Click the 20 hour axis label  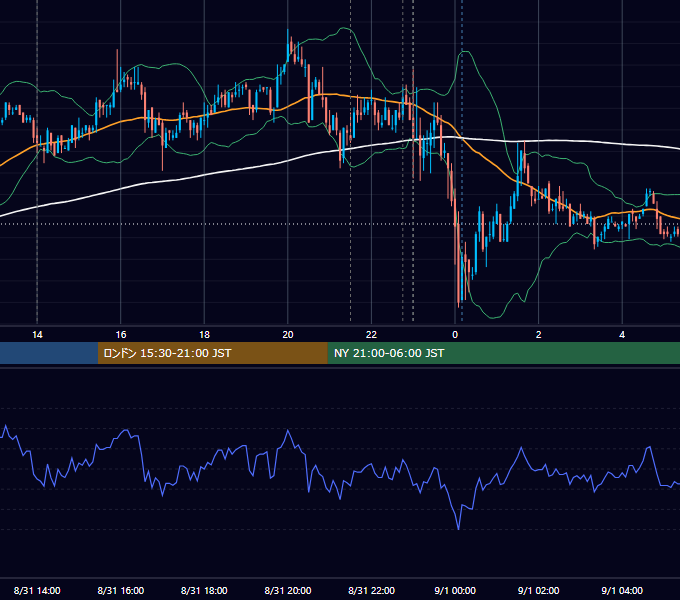pyautogui.click(x=288, y=335)
